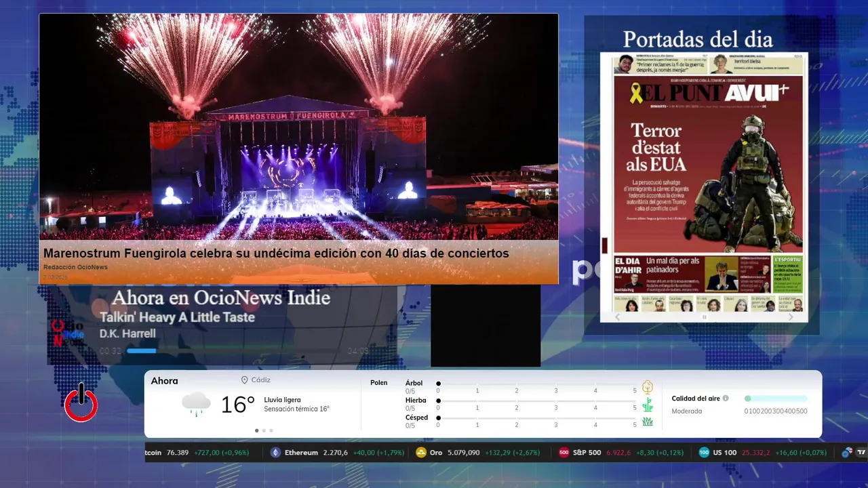Click the Ethereum change +40,00 (+1,79%)
This screenshot has height=488, width=868.
[380, 453]
